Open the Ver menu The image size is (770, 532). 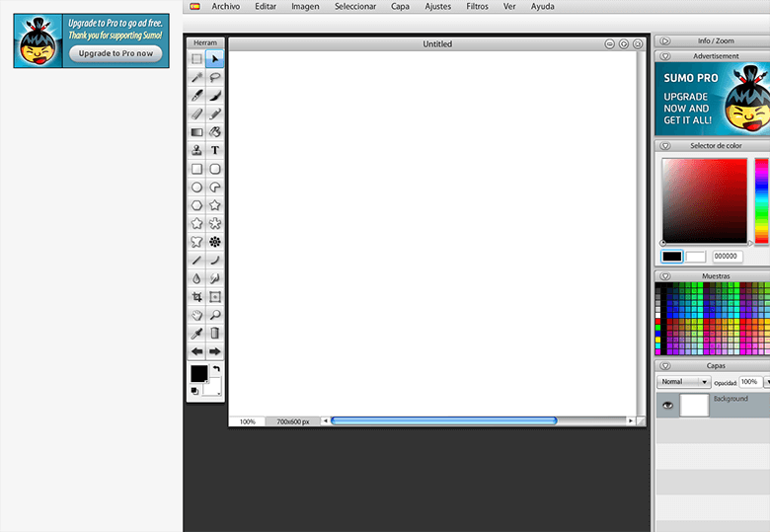coord(509,6)
